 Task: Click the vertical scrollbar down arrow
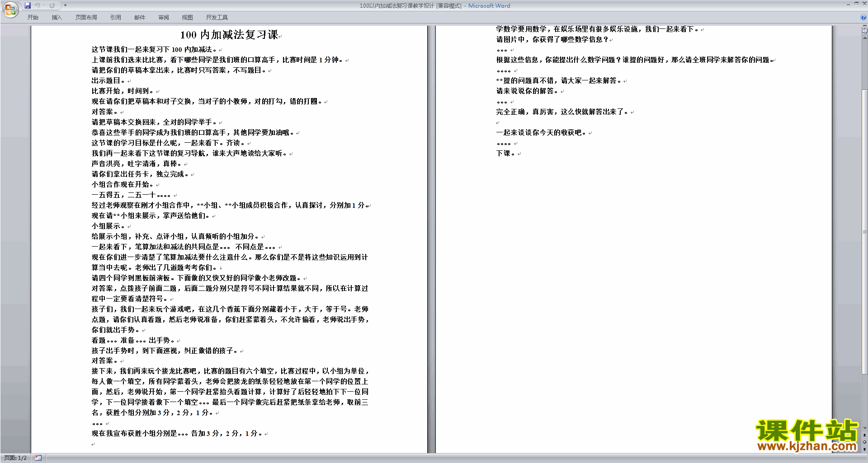click(x=864, y=428)
